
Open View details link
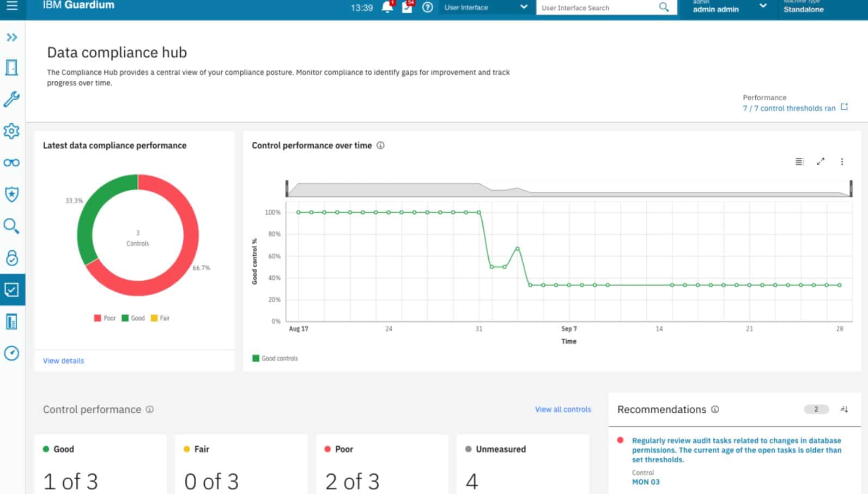[x=64, y=360]
